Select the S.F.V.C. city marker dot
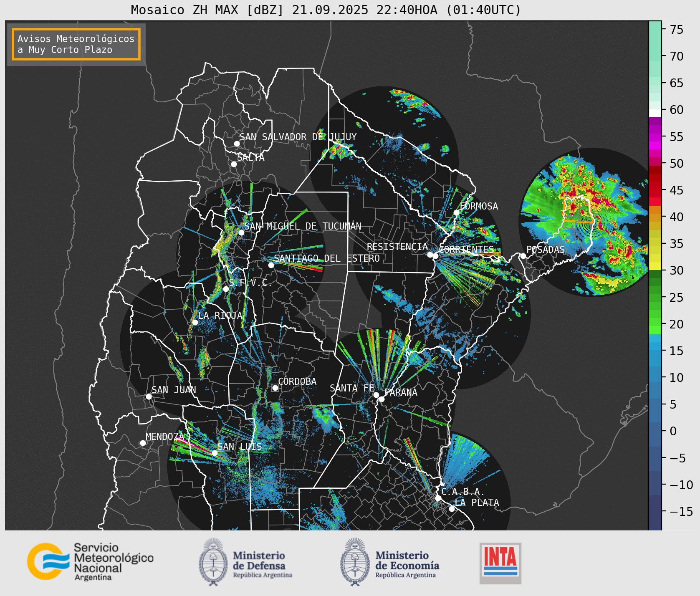Viewport: 700px width, 596px height. tap(226, 289)
